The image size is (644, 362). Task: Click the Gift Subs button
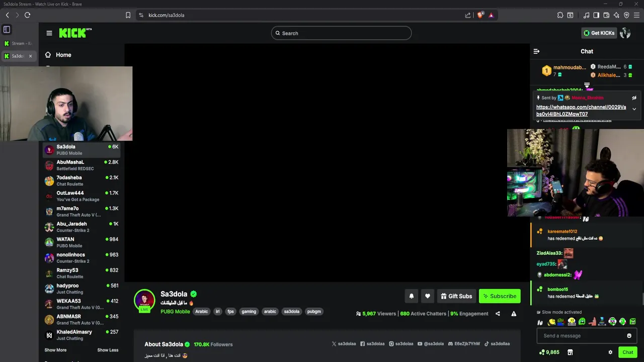coord(456,296)
